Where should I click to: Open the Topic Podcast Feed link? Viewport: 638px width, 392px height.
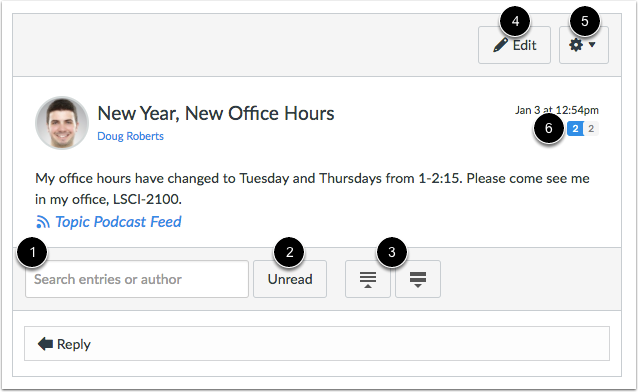pos(118,222)
